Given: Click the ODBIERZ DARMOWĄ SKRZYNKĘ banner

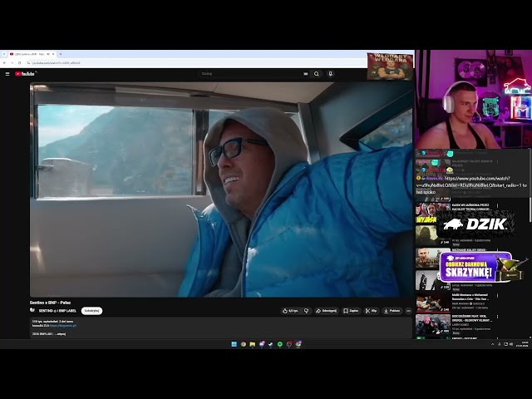Looking at the screenshot, I should 476,267.
